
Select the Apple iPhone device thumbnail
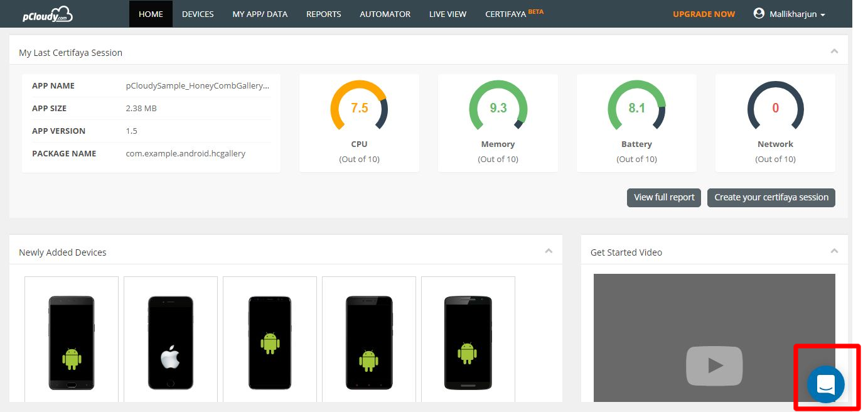pos(171,343)
